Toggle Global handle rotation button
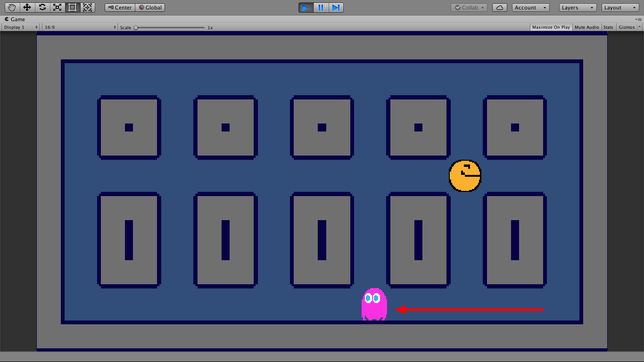 [x=150, y=8]
